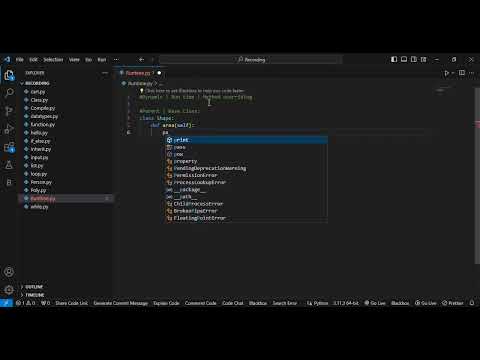Open the Explorer view in activity bar

click(x=9, y=75)
